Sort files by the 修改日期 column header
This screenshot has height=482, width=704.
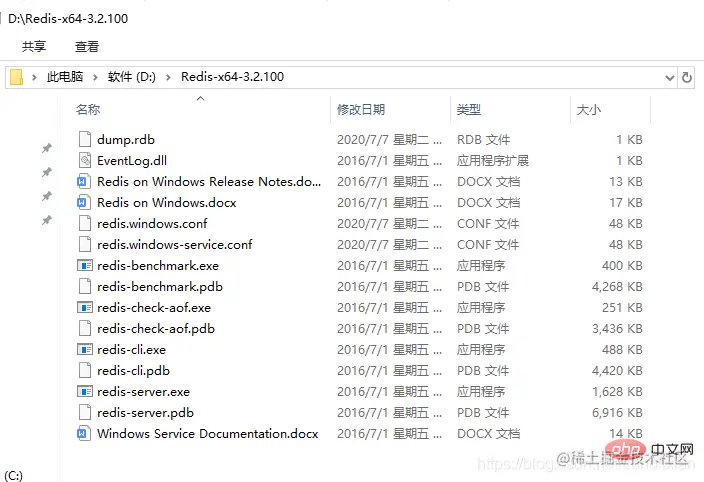point(361,110)
